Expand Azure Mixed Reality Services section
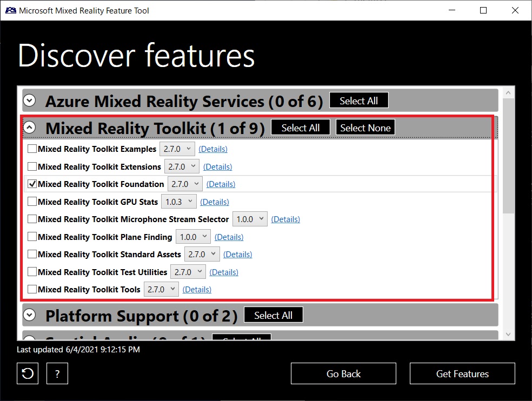 [30, 101]
